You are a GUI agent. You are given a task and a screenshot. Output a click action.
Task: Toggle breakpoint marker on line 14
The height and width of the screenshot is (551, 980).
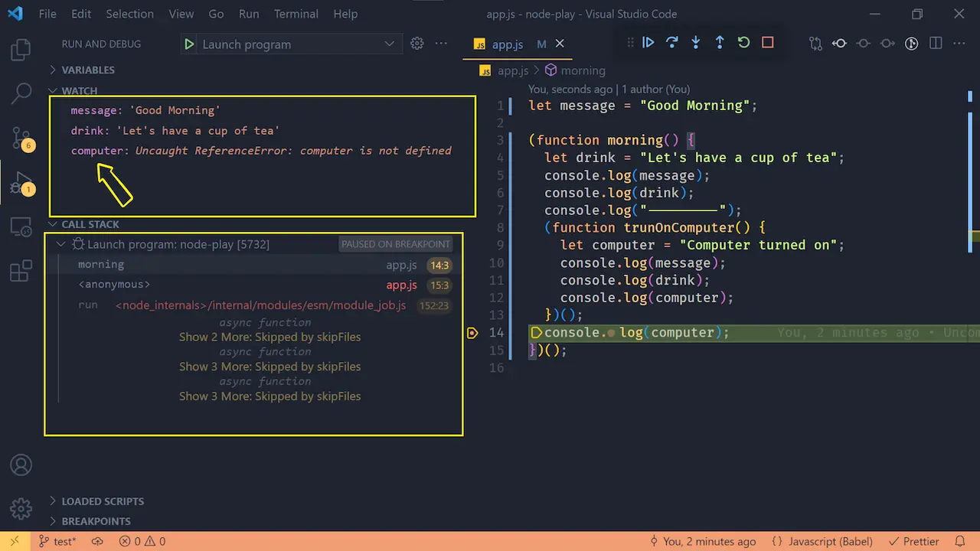(472, 333)
